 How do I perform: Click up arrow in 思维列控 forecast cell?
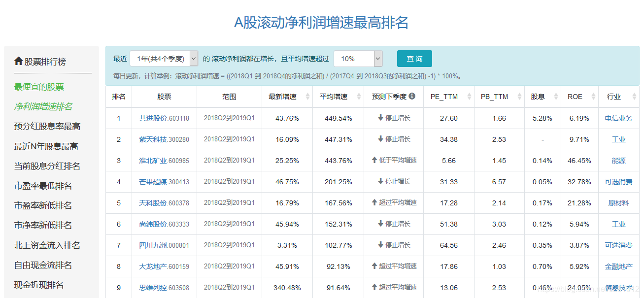click(374, 287)
